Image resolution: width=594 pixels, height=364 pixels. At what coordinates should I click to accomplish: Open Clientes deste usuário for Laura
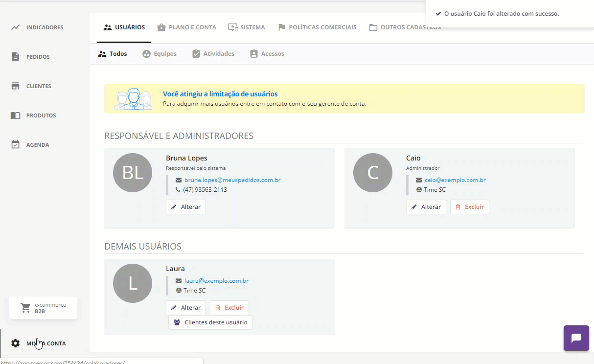[x=210, y=322]
